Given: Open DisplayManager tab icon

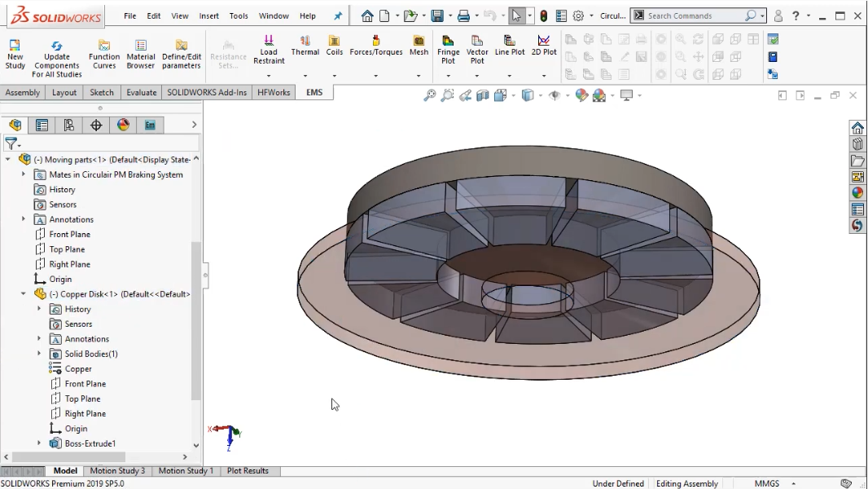Looking at the screenshot, I should pos(123,126).
